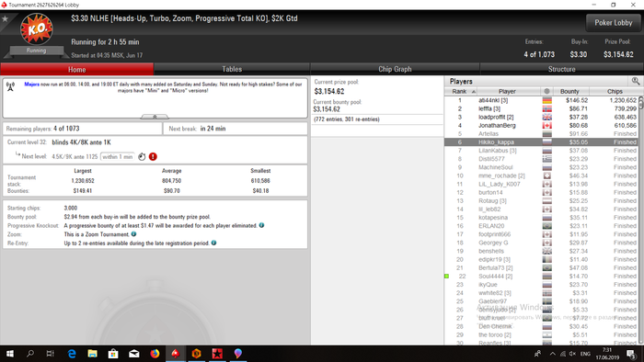Follow the Majors link in news
644x362 pixels.
pos(31,84)
